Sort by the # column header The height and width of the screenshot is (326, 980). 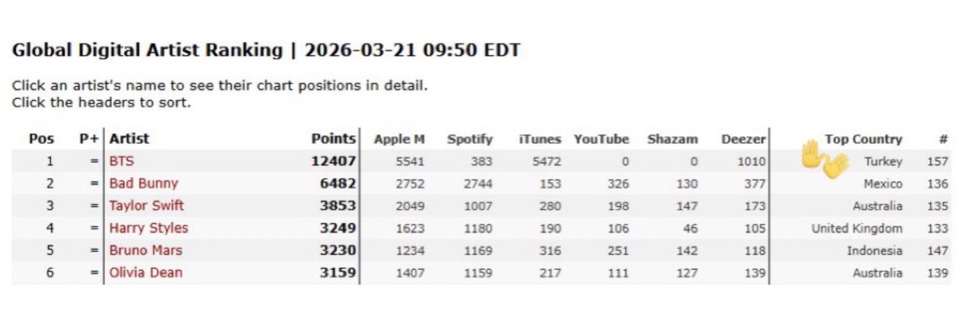click(x=943, y=139)
